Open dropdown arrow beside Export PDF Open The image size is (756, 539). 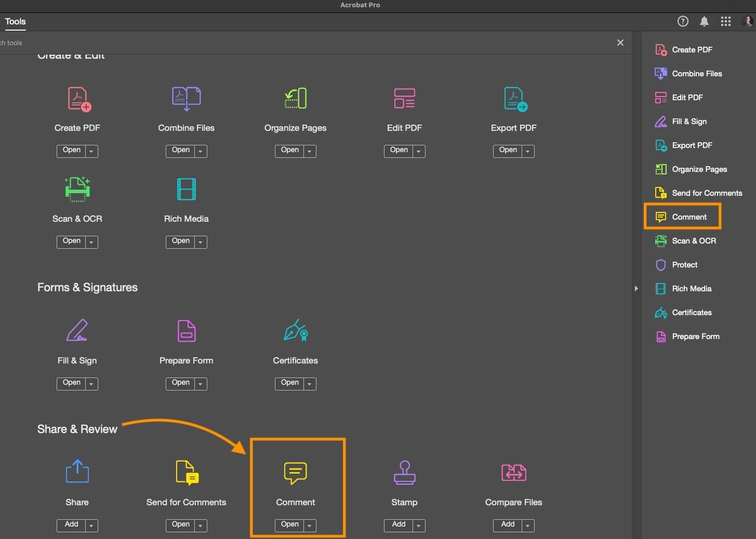[x=528, y=151]
